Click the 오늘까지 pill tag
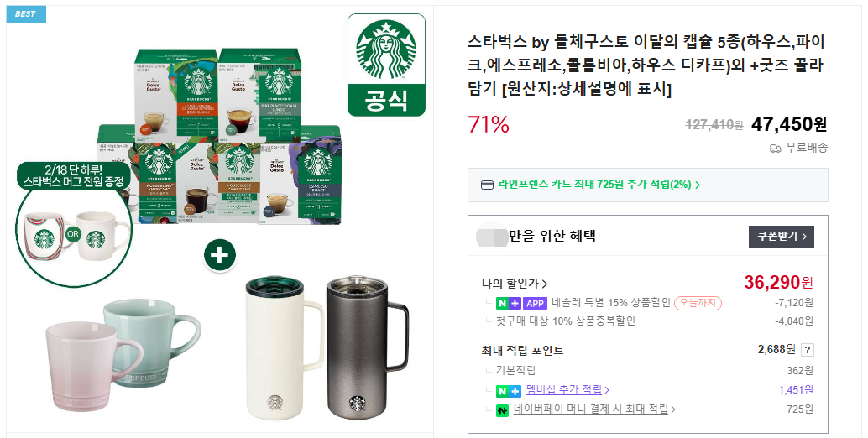 pos(698,303)
